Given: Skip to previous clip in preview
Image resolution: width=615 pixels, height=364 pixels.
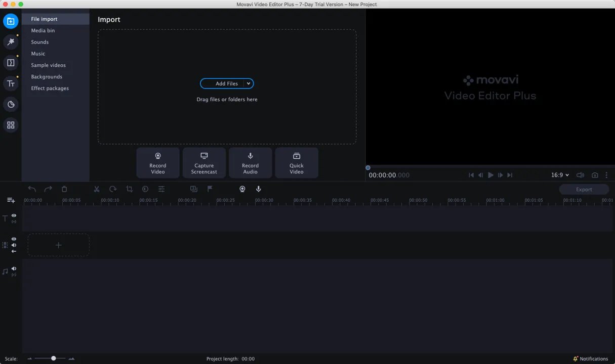Looking at the screenshot, I should [x=471, y=175].
